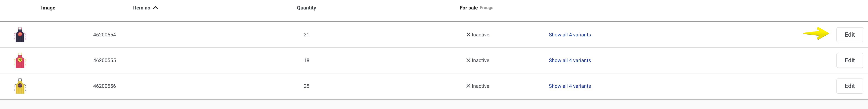The image size is (868, 109).
Task: Show all 4 variants for item 46200554
Action: 570,35
